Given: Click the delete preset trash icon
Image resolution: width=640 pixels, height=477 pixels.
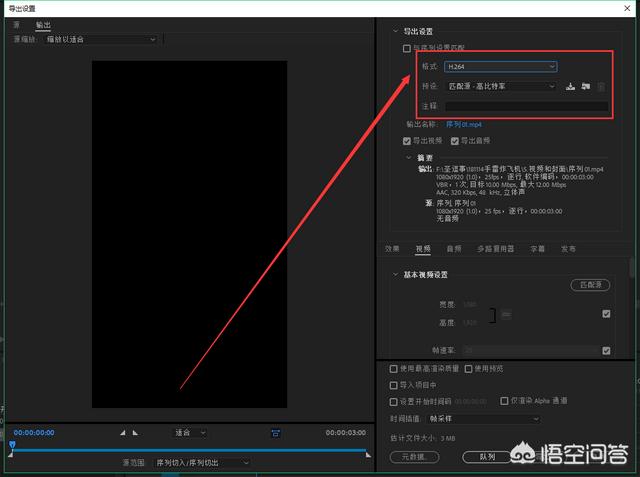Looking at the screenshot, I should 601,87.
